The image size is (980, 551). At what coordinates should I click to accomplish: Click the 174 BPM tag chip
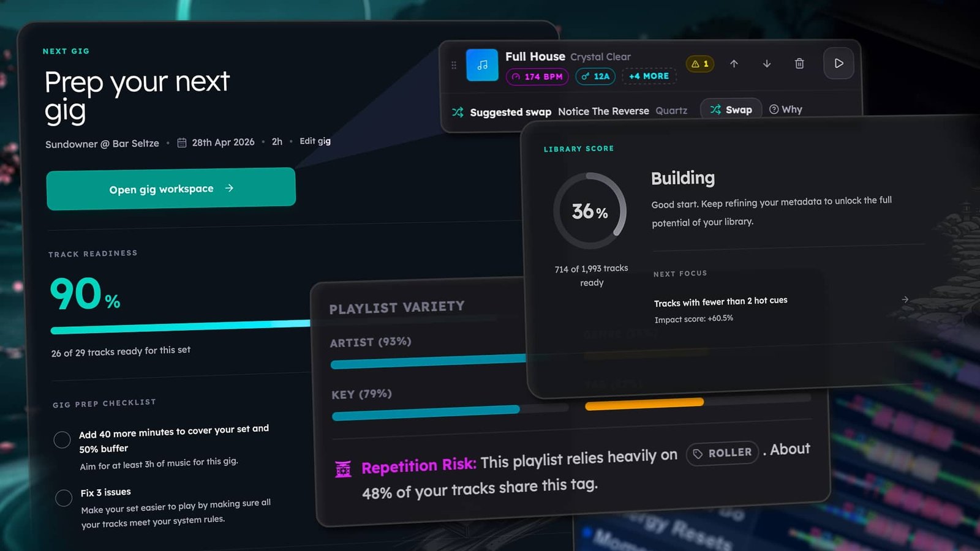(537, 77)
